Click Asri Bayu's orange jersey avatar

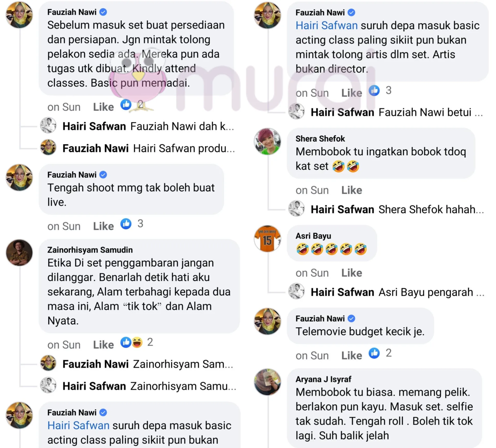point(267,239)
